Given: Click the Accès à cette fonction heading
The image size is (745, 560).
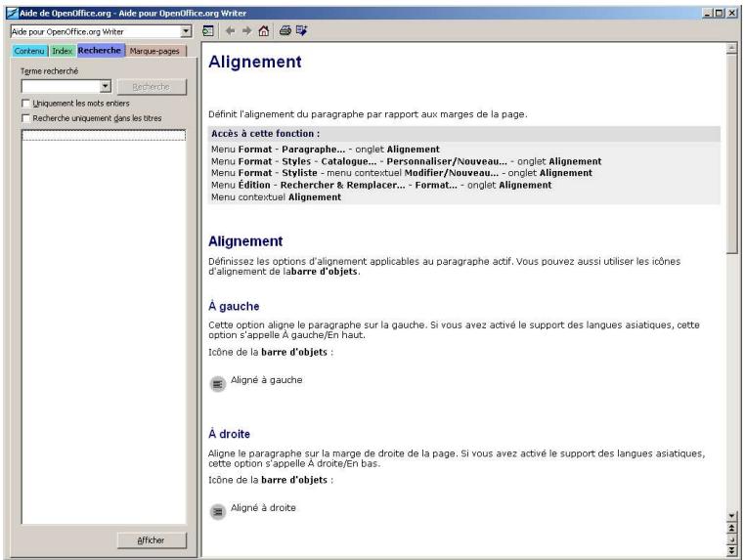Looking at the screenshot, I should point(266,134).
